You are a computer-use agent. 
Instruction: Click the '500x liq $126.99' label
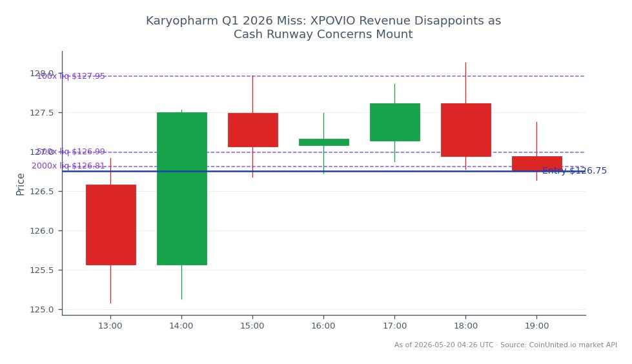[x=71, y=152]
